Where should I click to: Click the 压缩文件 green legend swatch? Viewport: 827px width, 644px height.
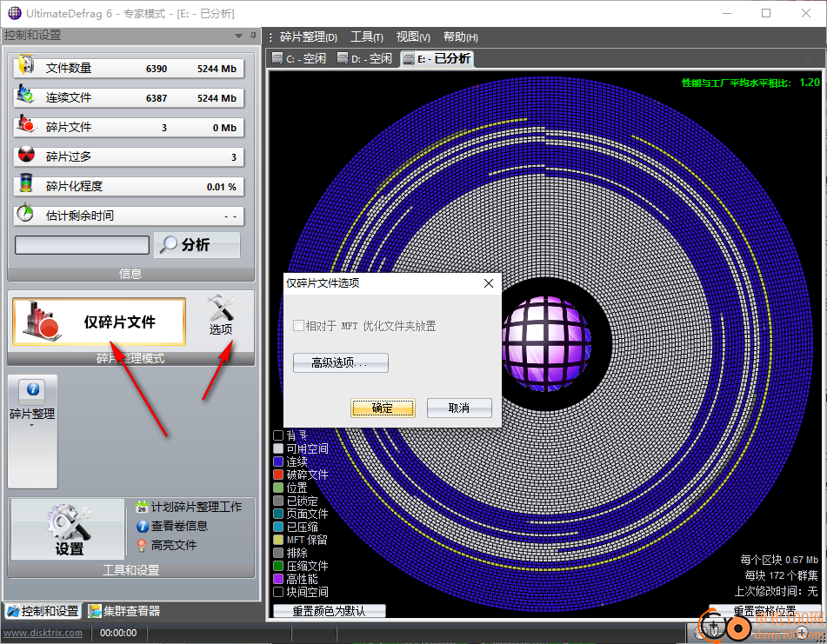click(x=278, y=566)
